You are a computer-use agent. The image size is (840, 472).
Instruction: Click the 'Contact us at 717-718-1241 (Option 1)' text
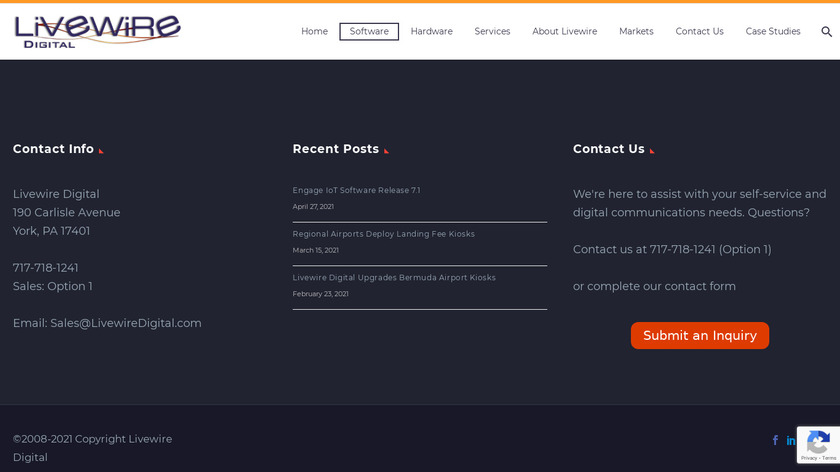point(672,250)
